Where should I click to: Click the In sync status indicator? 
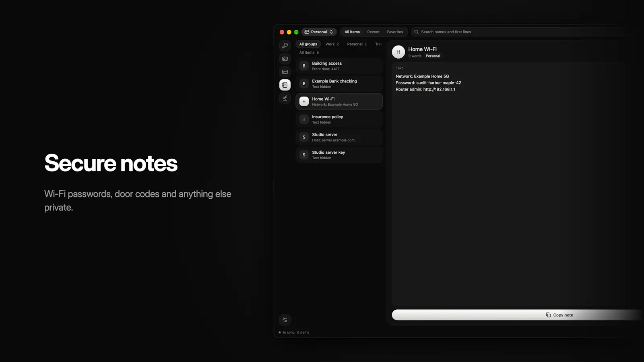[286, 333]
